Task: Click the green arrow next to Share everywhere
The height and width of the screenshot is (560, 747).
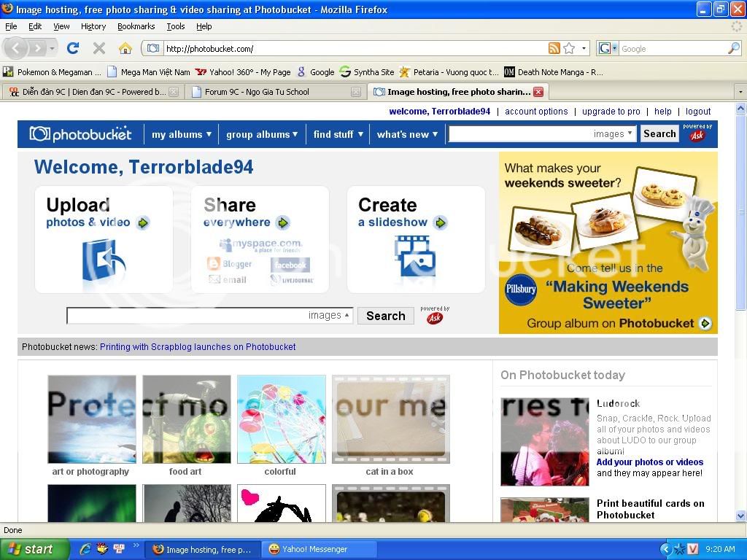Action: [283, 222]
